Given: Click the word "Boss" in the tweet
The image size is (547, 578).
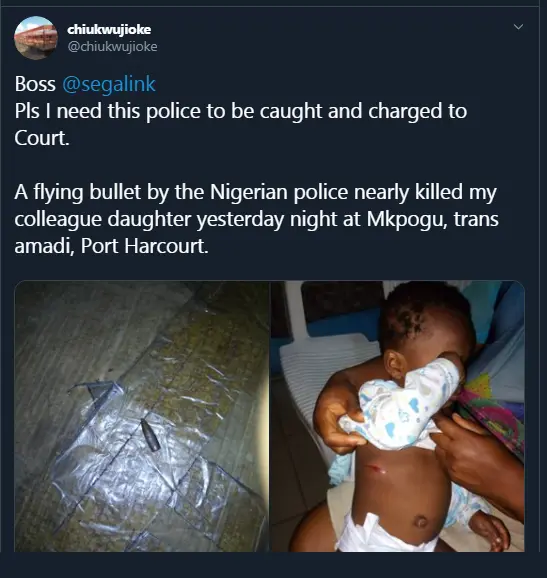Looking at the screenshot, I should [35, 84].
